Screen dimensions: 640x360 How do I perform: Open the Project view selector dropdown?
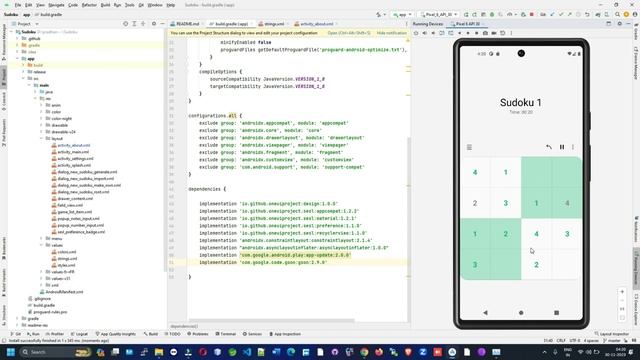pyautogui.click(x=25, y=24)
